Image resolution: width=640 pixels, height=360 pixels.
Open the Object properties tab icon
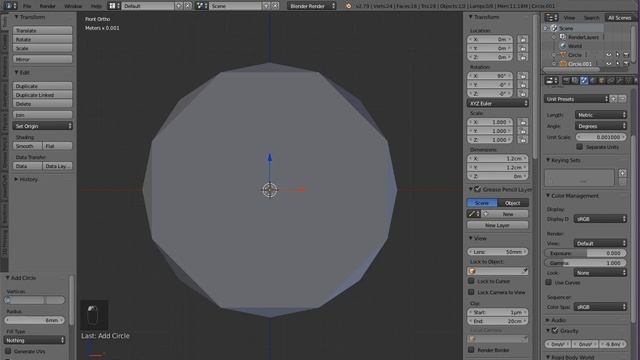pos(602,81)
